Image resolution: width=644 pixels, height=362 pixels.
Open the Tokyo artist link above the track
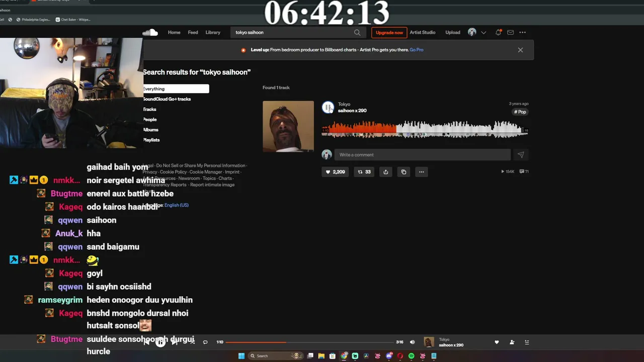[344, 104]
